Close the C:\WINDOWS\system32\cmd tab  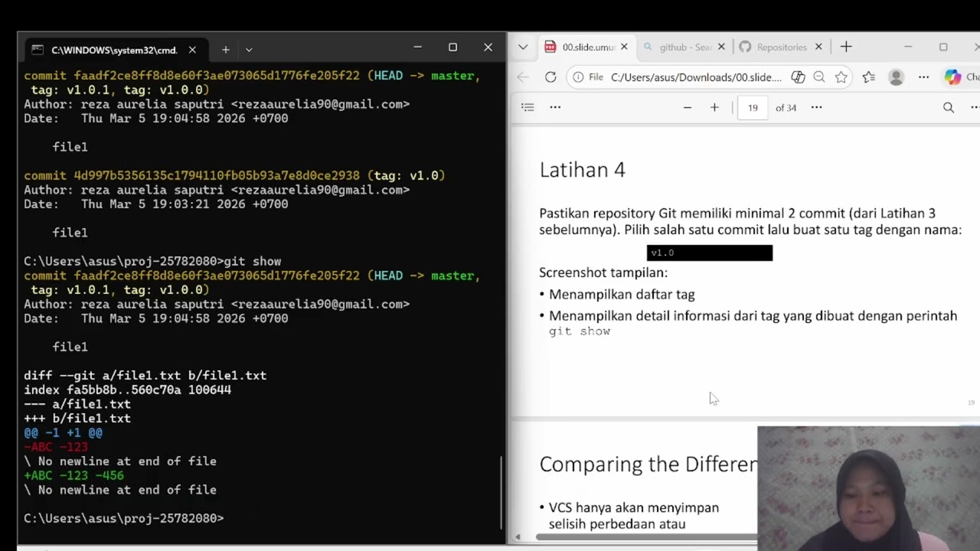coord(192,50)
